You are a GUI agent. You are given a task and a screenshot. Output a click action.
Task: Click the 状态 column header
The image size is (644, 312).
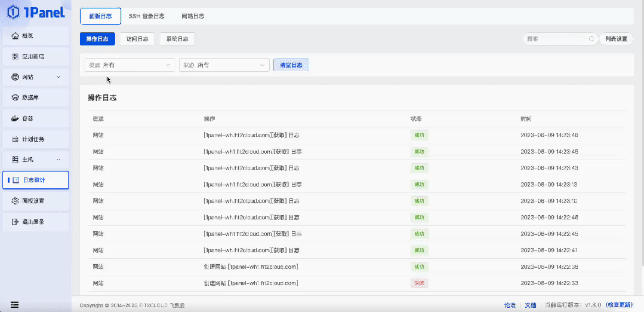(416, 119)
